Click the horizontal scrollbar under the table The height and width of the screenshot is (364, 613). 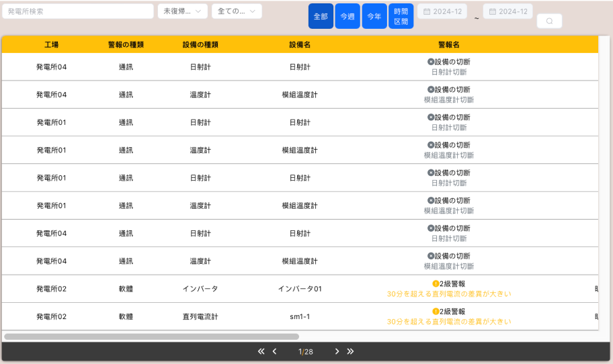(x=152, y=336)
